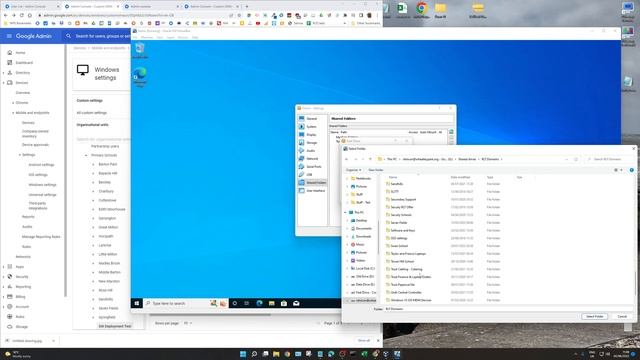Open Account section icon in admin sidebar
Viewport: 640px width, 360px height.
pos(10,307)
